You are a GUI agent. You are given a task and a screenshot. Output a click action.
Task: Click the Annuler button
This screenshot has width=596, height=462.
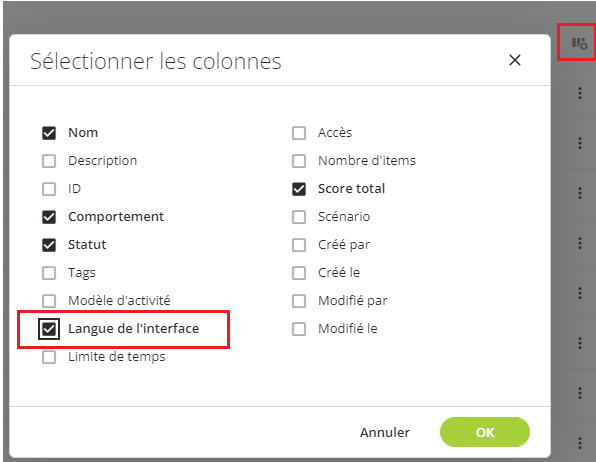[385, 432]
